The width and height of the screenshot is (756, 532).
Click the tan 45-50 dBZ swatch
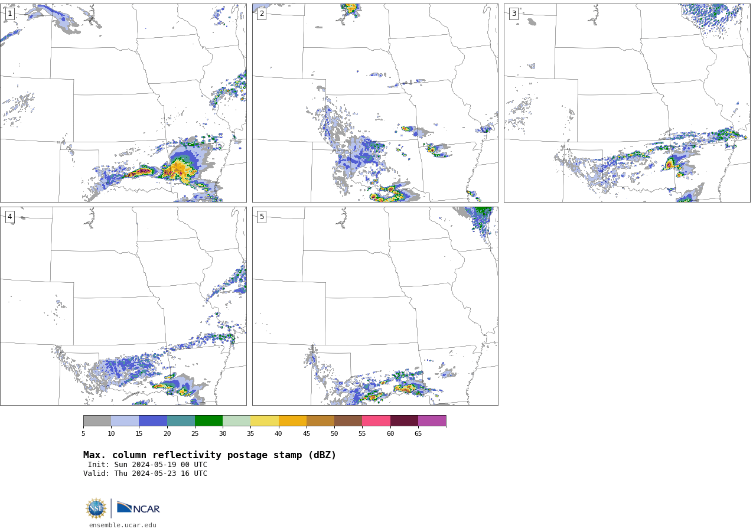click(320, 421)
